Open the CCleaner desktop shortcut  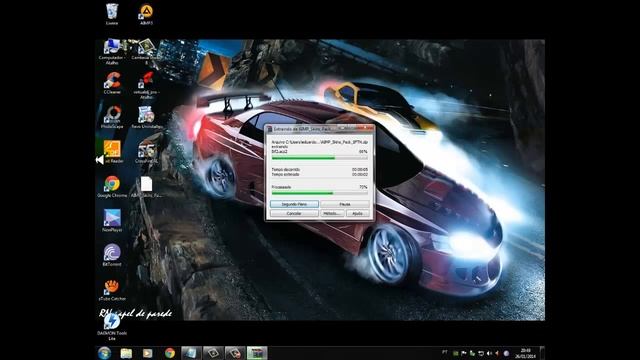(x=112, y=83)
